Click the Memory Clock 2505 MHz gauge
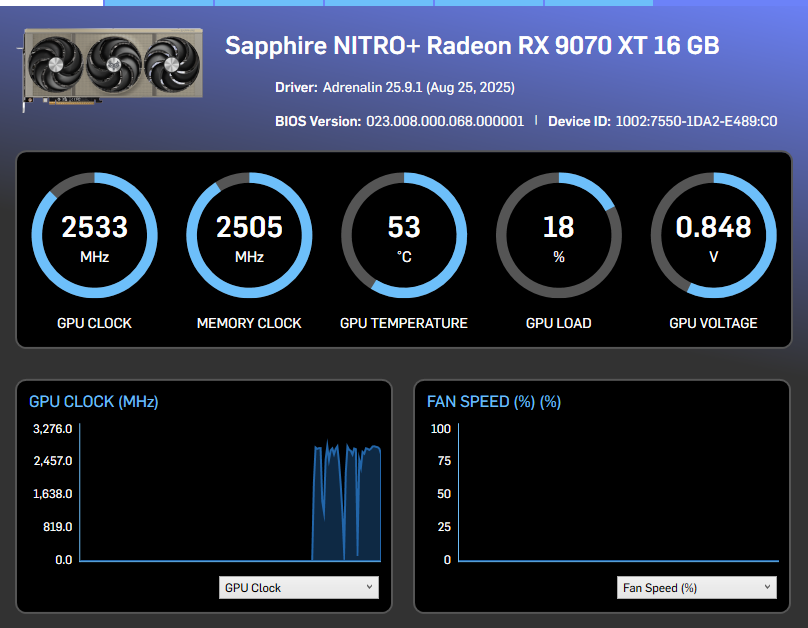 pos(249,235)
